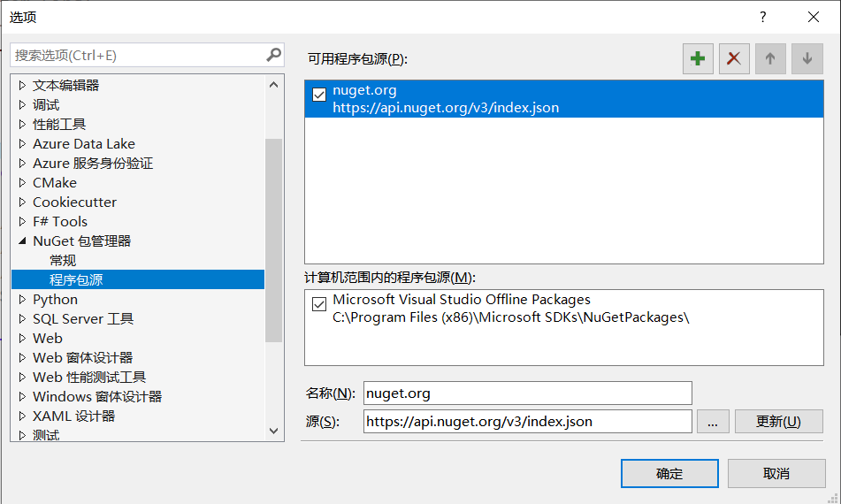Remove selected package source with red X
The width and height of the screenshot is (841, 504).
click(734, 58)
